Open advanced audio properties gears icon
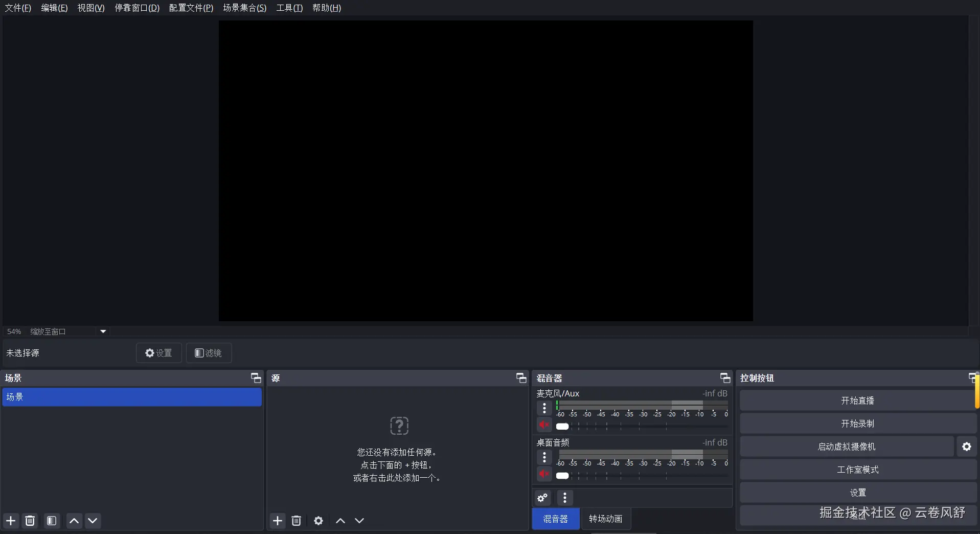Image resolution: width=980 pixels, height=534 pixels. 542,498
